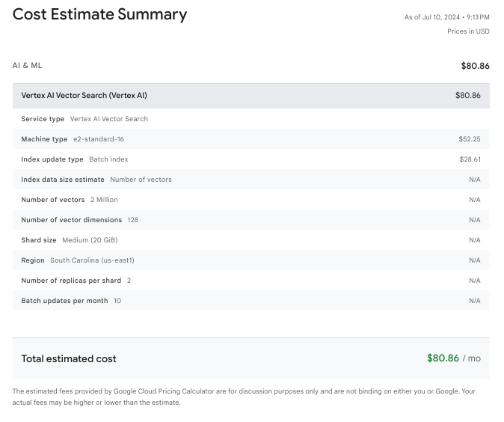Click the 'Index data size estimate' label

point(63,180)
